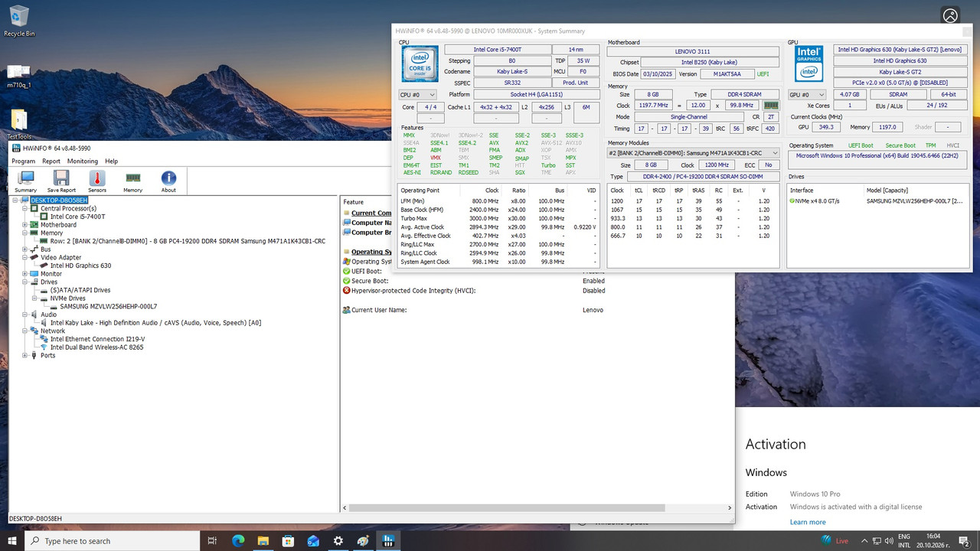The image size is (980, 551).
Task: Open the Recycle Bin desktop icon
Action: point(19,21)
